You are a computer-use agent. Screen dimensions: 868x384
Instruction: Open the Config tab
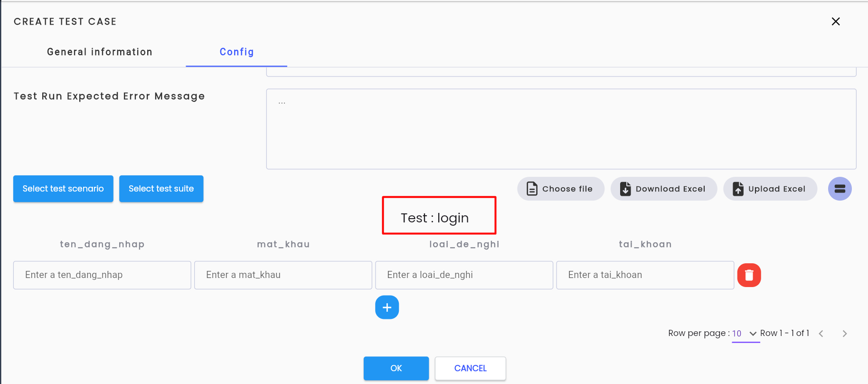tap(236, 52)
